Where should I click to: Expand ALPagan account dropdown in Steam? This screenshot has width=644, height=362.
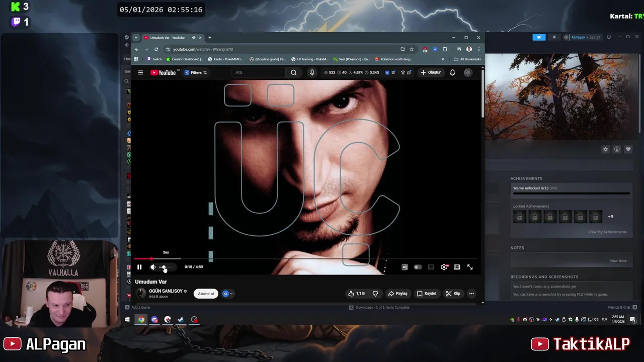click(x=582, y=37)
